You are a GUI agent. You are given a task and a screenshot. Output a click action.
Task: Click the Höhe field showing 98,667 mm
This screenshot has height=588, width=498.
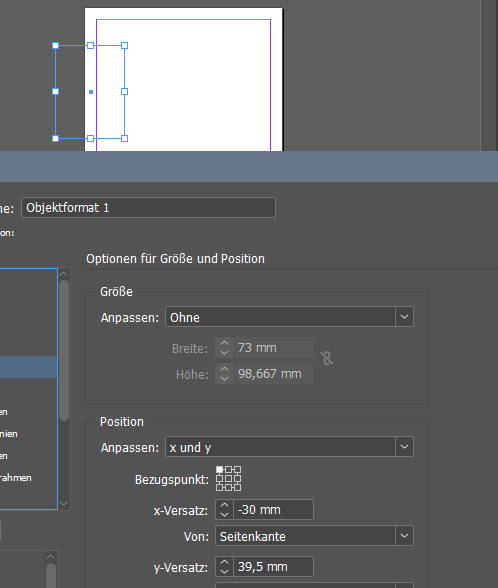pos(273,374)
